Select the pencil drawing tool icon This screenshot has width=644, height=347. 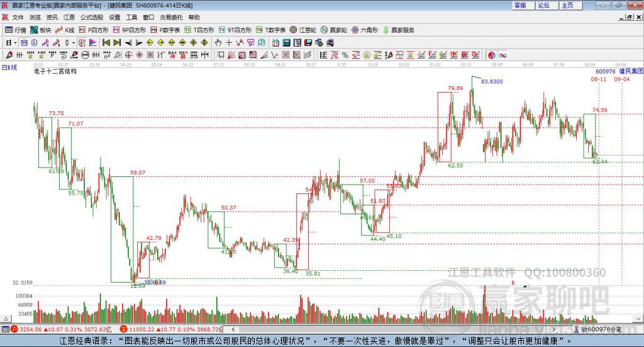tap(9, 55)
